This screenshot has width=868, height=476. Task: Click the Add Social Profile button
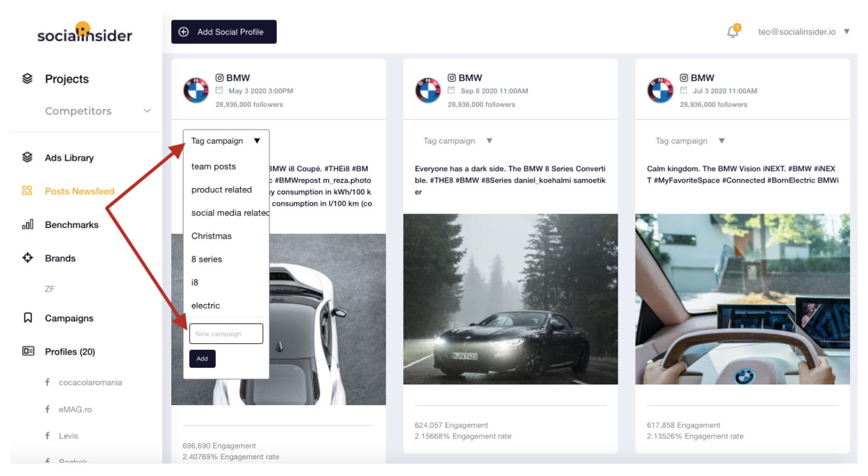[224, 32]
